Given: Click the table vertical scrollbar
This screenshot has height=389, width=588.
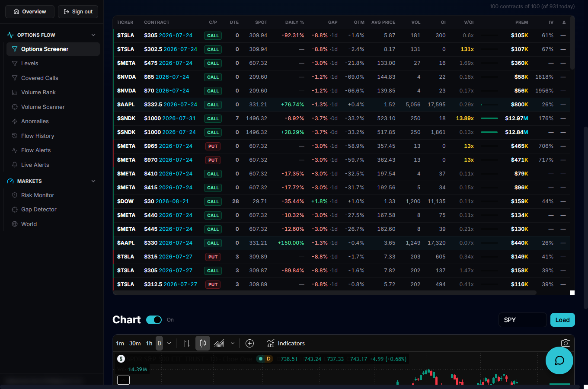Looking at the screenshot, I should click(x=572, y=43).
